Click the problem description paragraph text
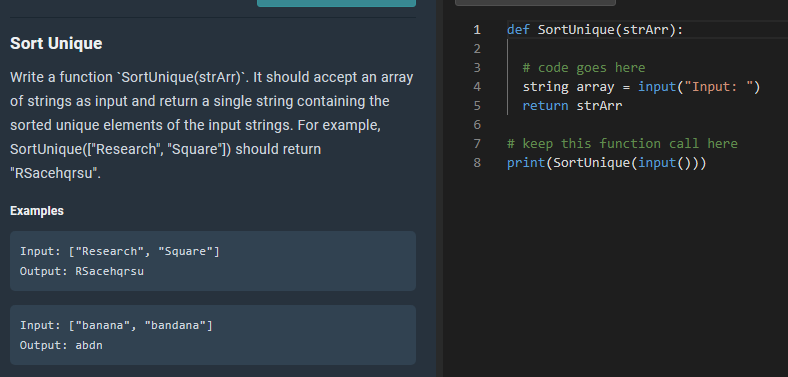 (x=212, y=126)
